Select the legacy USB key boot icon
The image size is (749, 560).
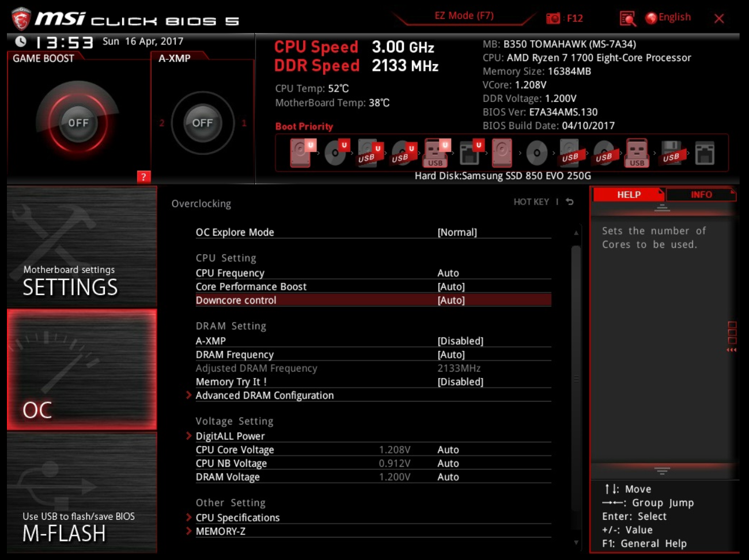pyautogui.click(x=637, y=153)
